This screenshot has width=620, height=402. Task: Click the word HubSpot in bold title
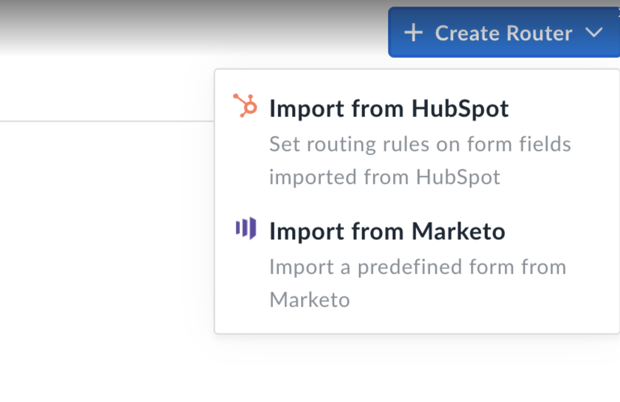[460, 109]
